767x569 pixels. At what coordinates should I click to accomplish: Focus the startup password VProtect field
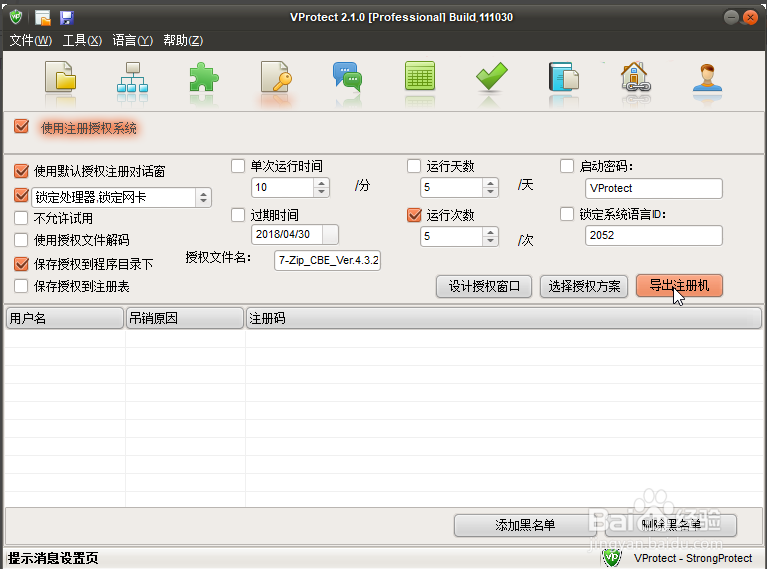pyautogui.click(x=654, y=188)
